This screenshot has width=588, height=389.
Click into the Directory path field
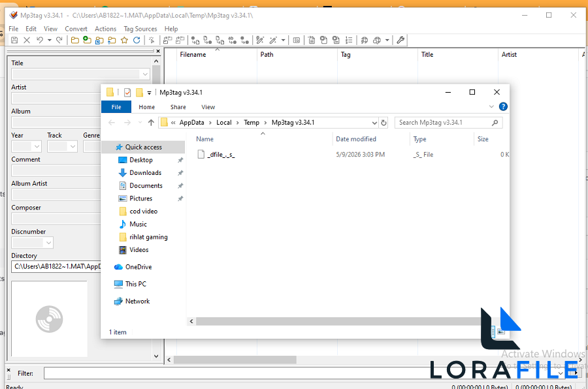[56, 266]
